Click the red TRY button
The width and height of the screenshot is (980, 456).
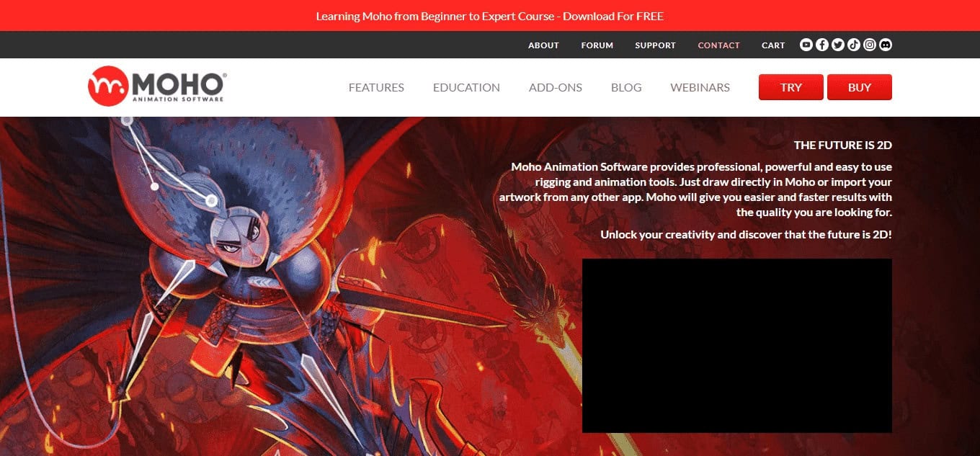click(791, 87)
